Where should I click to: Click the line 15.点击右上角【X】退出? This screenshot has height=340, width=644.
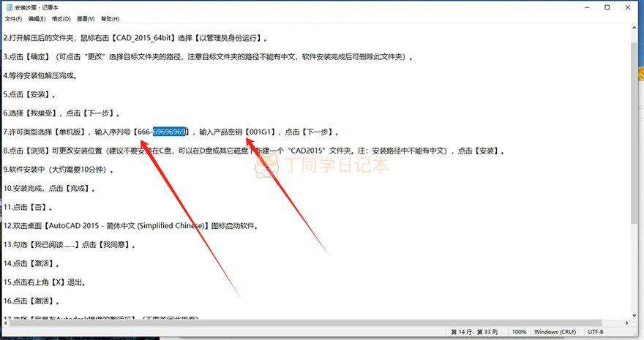[45, 282]
